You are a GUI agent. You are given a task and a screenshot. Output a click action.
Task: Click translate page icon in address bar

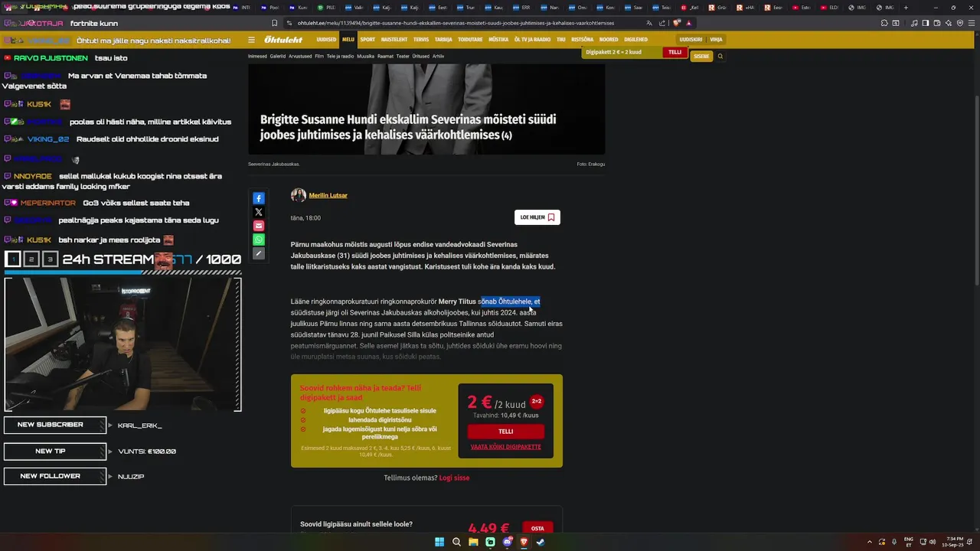tap(649, 23)
